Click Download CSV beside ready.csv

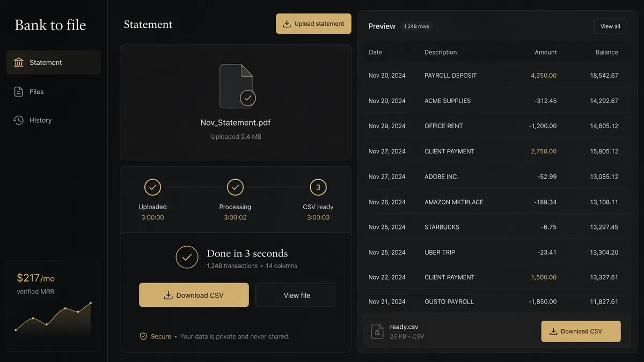point(581,331)
